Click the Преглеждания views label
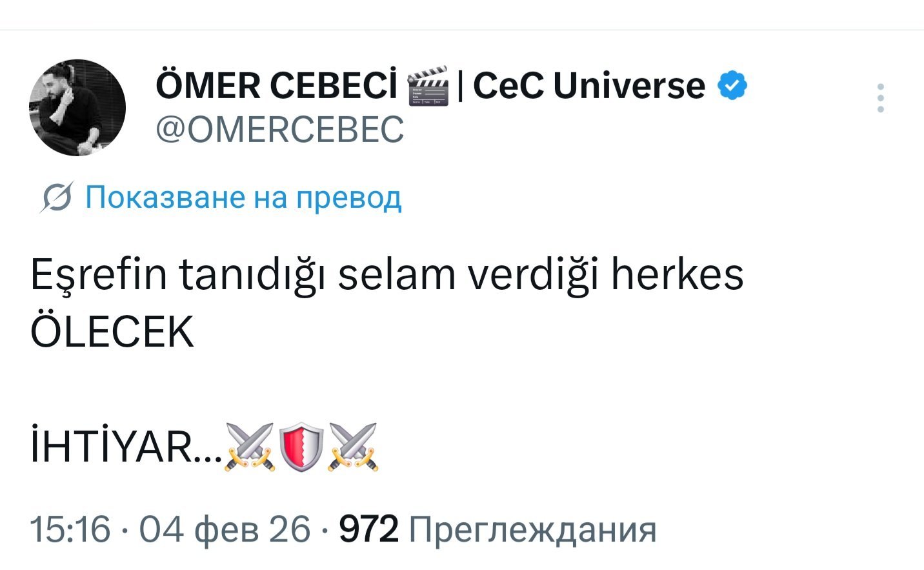Viewport: 924px width, 570px height. point(533,529)
